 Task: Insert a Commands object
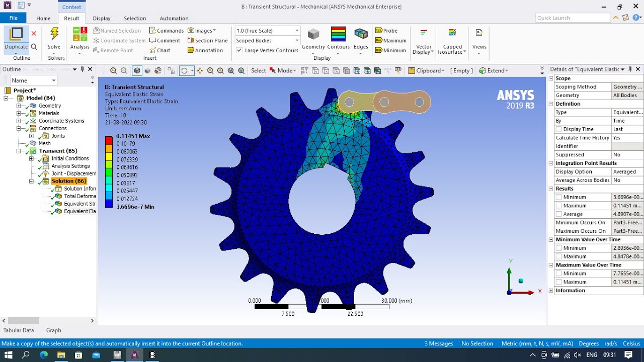pyautogui.click(x=167, y=31)
